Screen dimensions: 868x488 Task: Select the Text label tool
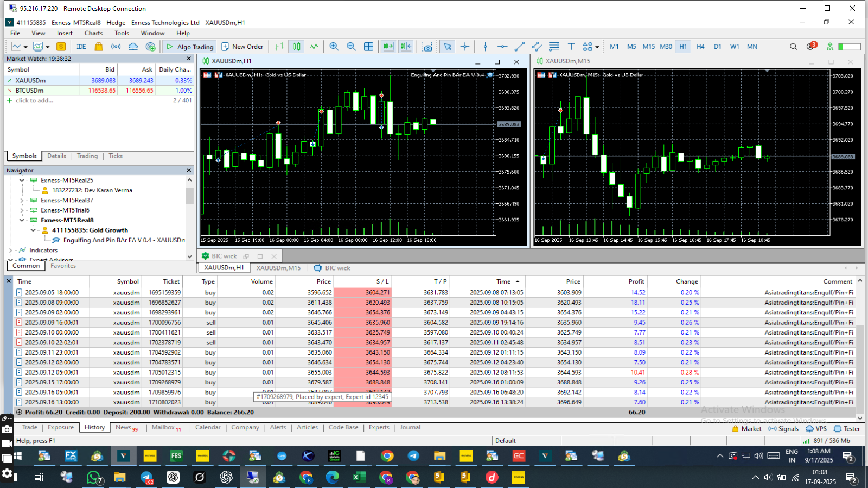571,47
